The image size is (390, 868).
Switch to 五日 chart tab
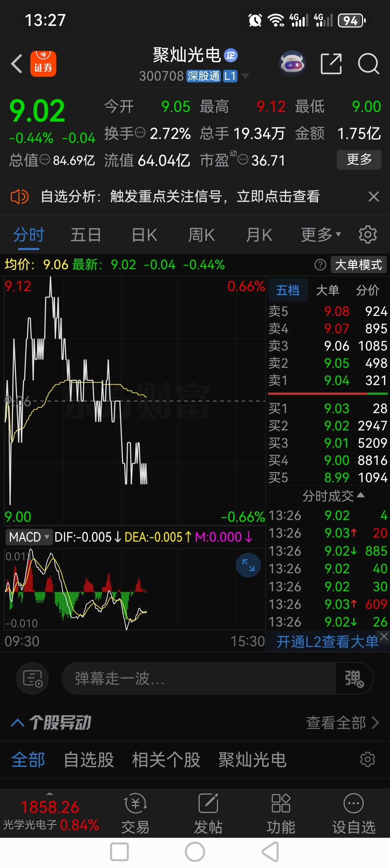86,235
